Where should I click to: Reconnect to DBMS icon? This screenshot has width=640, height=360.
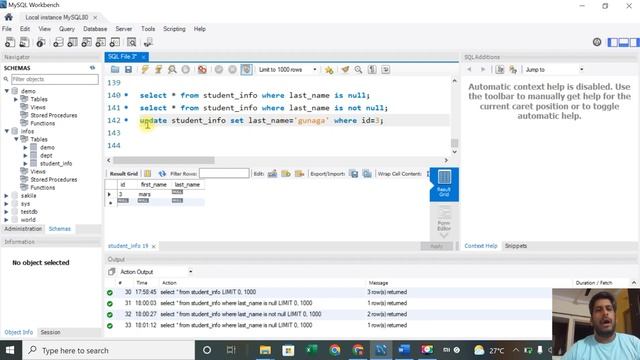point(148,42)
